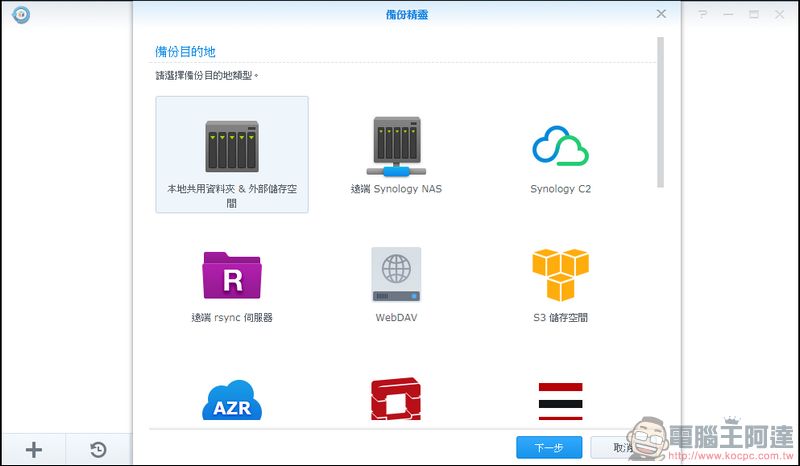Add a new backup task with plus icon
The image size is (800, 466).
[x=34, y=450]
